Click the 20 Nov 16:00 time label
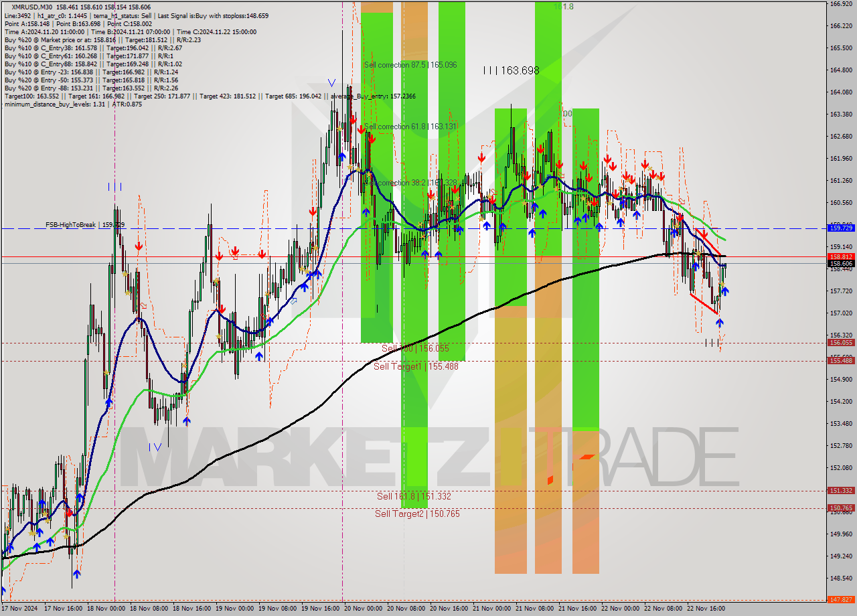This screenshot has width=857, height=616. pyautogui.click(x=448, y=609)
